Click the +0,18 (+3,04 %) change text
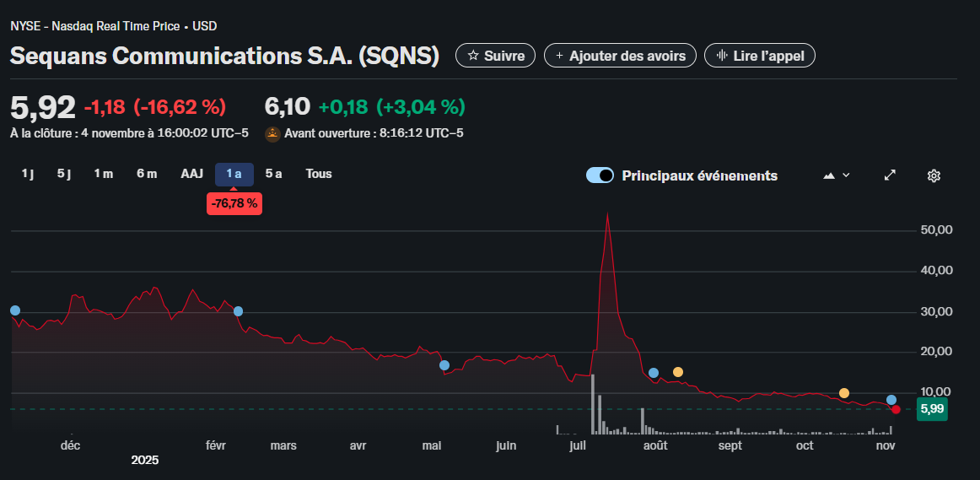The height and width of the screenshot is (480, 980). (392, 107)
